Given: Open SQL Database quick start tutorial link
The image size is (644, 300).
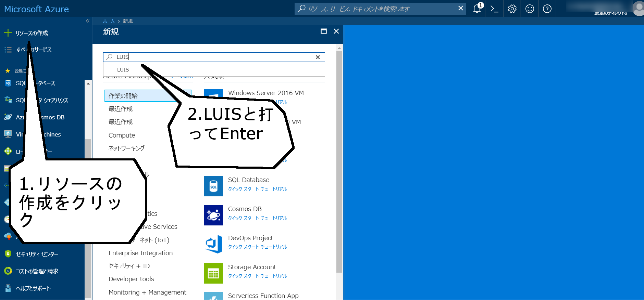Looking at the screenshot, I should (258, 189).
